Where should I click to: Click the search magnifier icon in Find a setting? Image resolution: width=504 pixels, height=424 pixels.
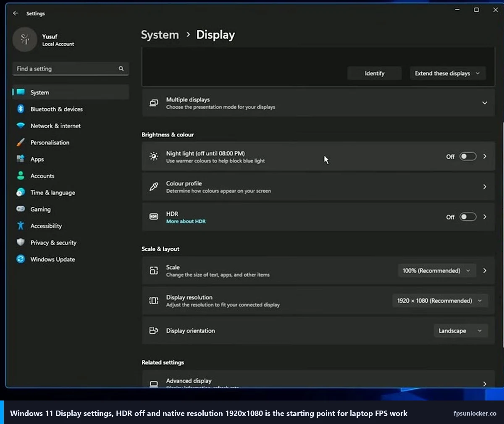[x=121, y=68]
